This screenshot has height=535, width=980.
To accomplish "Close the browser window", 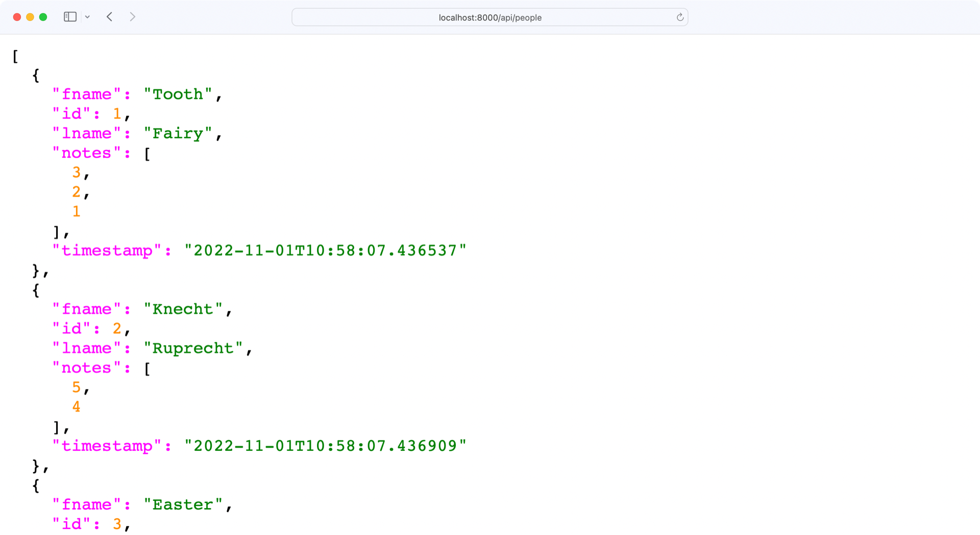I will pos(17,16).
